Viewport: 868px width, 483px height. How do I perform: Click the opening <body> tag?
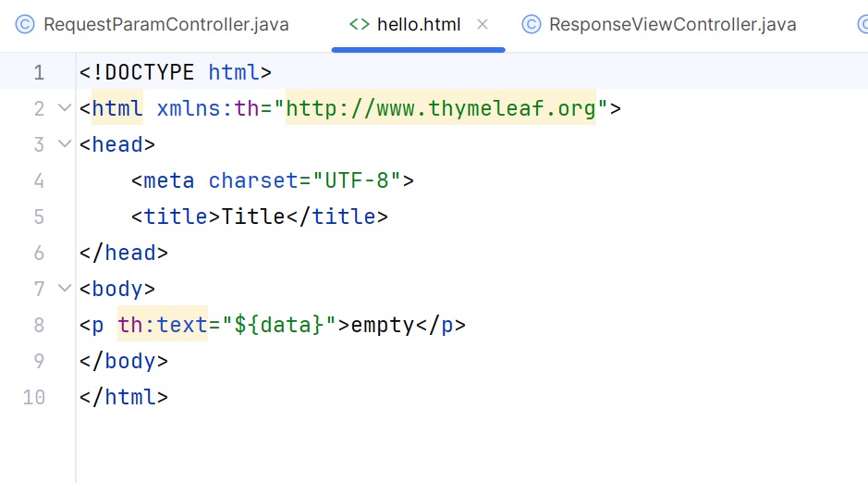117,289
